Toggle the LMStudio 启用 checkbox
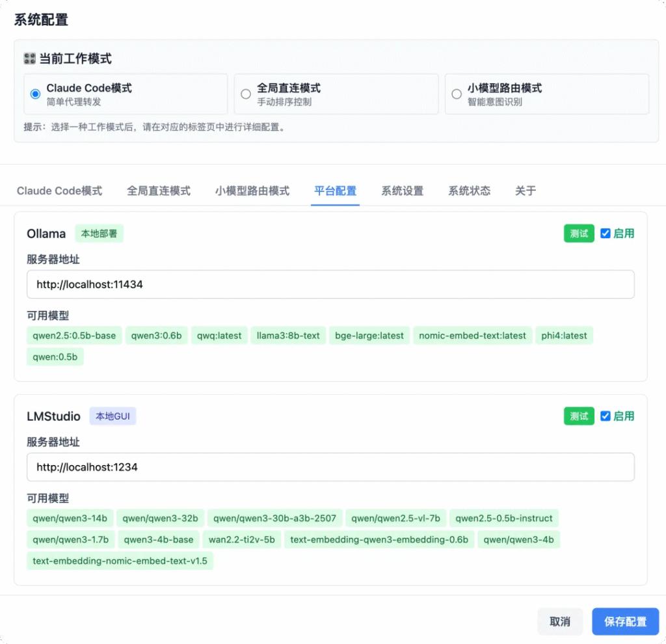 click(606, 416)
